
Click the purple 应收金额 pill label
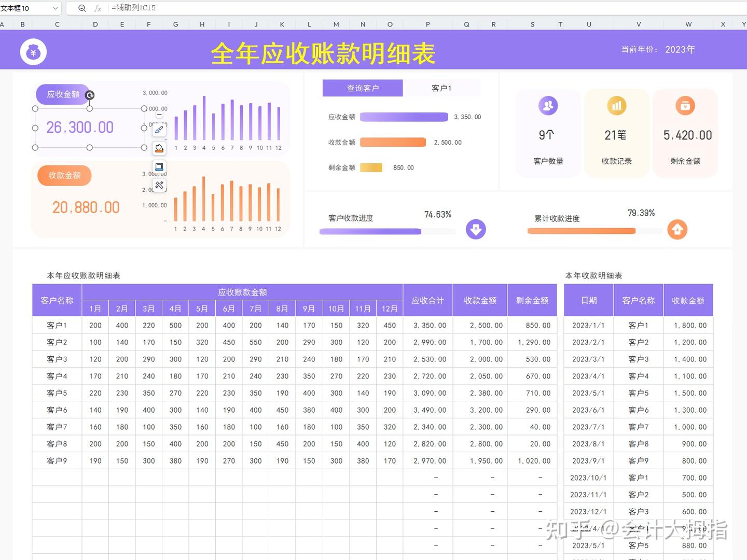tap(63, 94)
